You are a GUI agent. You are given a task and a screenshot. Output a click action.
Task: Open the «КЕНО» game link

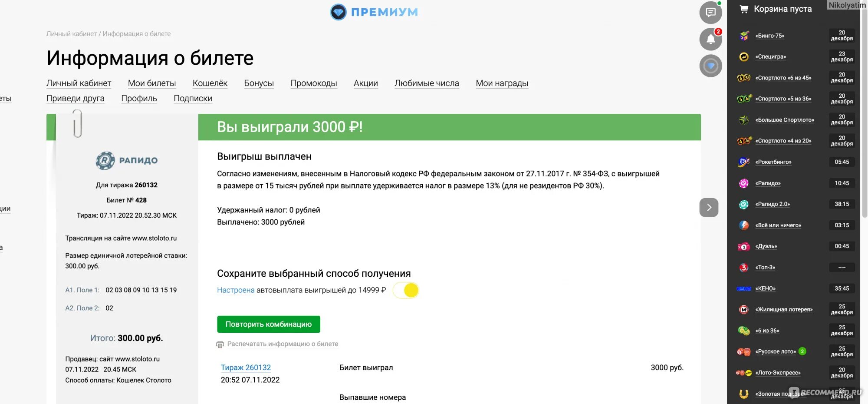click(766, 288)
